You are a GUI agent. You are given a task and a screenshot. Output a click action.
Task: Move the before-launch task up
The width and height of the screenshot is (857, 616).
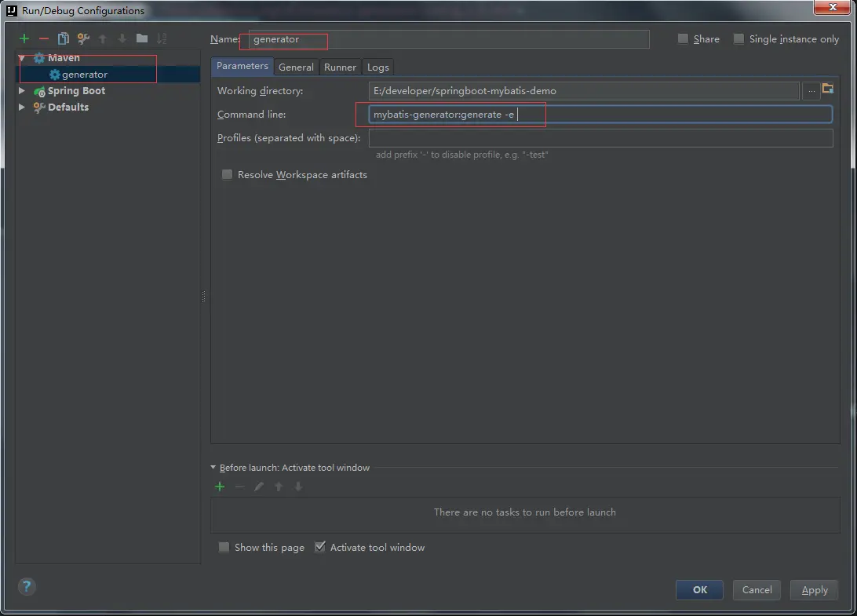279,487
